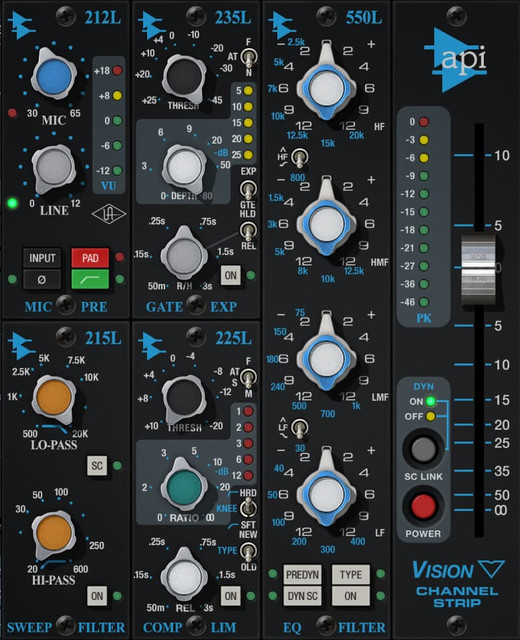
Task: Click the 225L module label
Action: pos(233,338)
